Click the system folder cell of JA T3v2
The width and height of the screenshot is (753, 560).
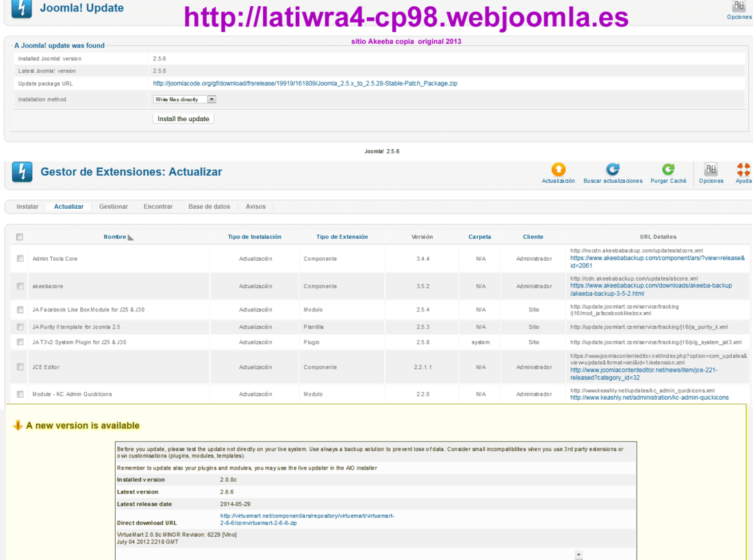(481, 342)
